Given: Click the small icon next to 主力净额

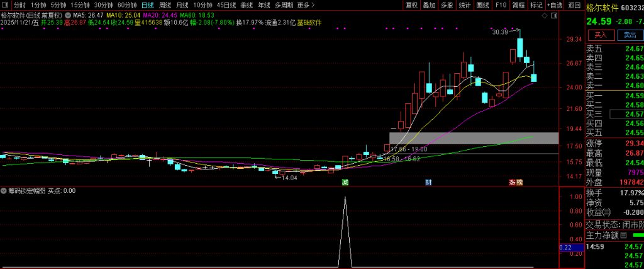Looking at the screenshot, I should (x=624, y=236).
